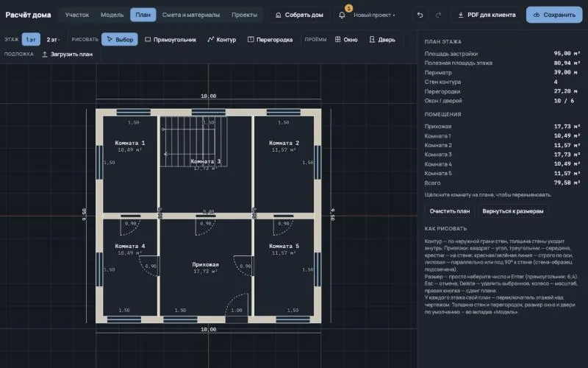Click the Перегородки length row
The width and height of the screenshot is (588, 368).
point(503,91)
